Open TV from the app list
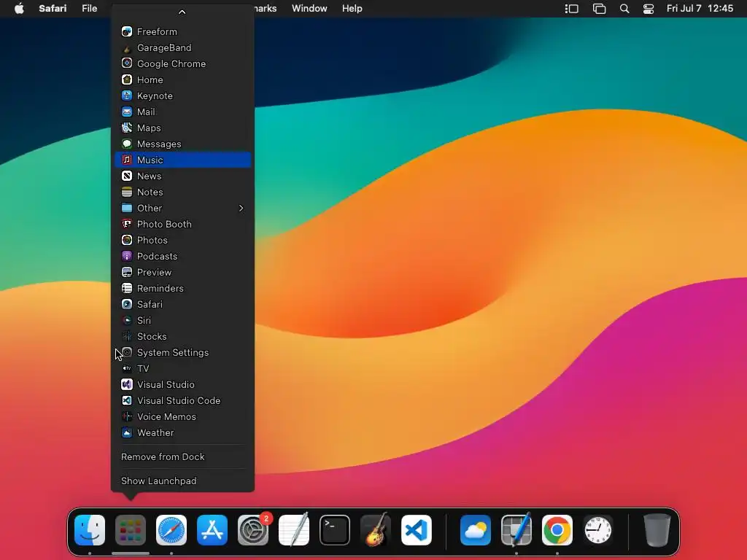This screenshot has width=747, height=560. point(182,368)
